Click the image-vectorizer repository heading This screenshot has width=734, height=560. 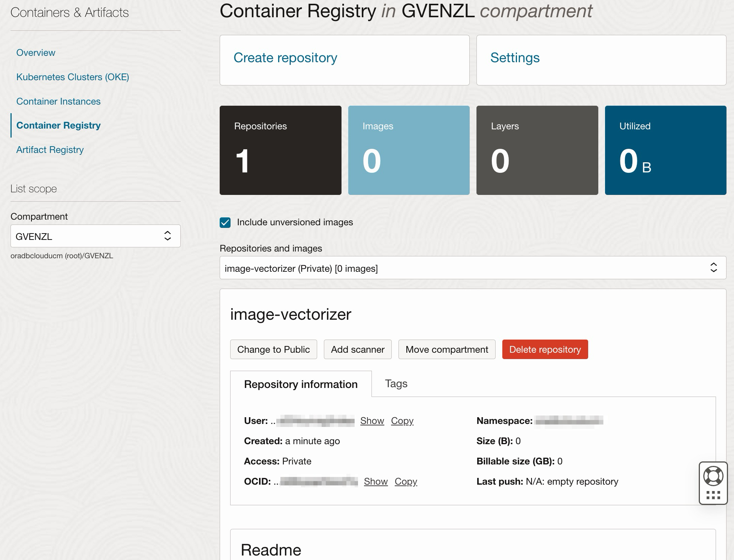291,314
